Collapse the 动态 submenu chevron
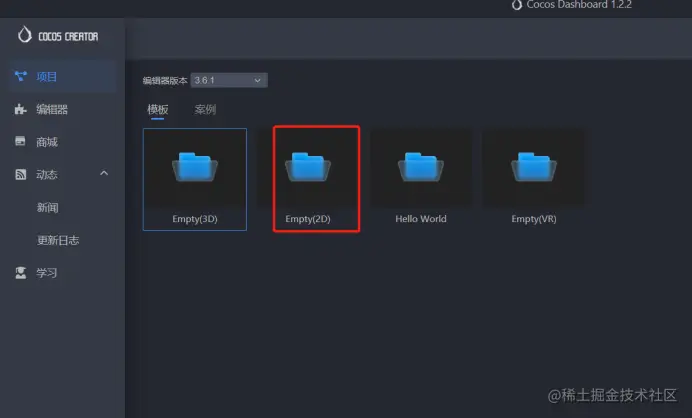Image resolution: width=692 pixels, height=418 pixels. tap(104, 173)
